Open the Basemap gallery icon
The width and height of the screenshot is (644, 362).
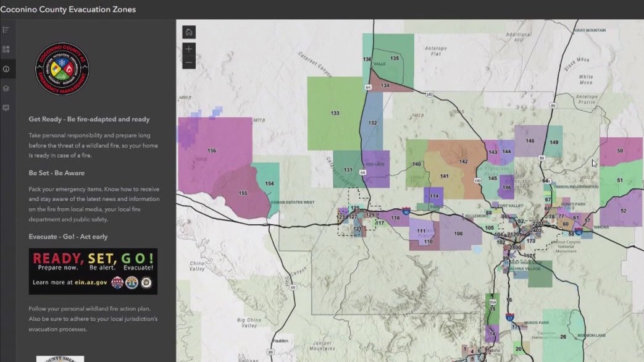coord(6,88)
